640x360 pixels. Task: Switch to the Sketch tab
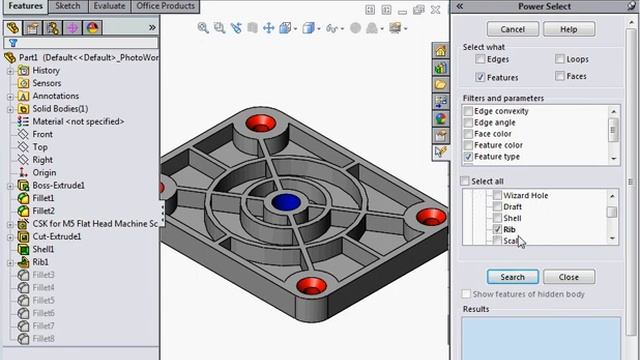tap(68, 6)
